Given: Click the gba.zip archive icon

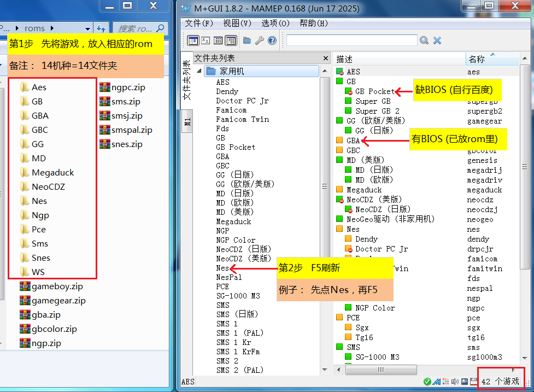Looking at the screenshot, I should click(x=25, y=315).
